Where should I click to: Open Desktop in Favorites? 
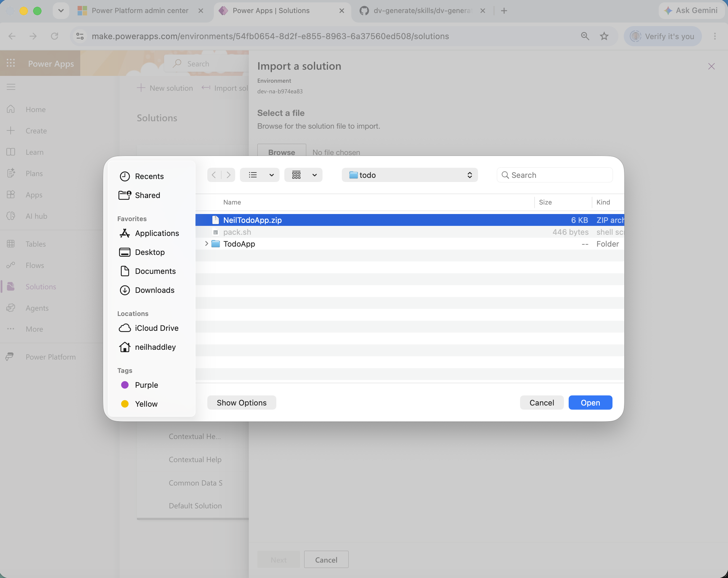pos(142,252)
